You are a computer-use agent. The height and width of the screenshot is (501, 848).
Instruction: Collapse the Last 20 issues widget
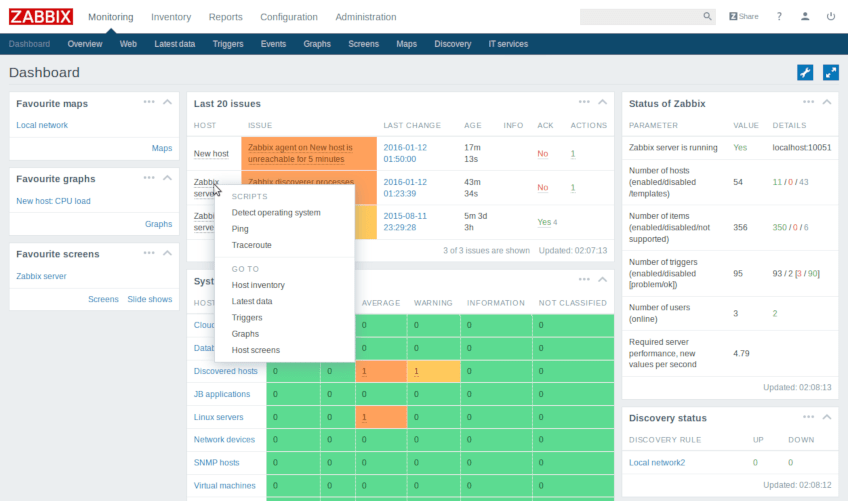tap(602, 102)
